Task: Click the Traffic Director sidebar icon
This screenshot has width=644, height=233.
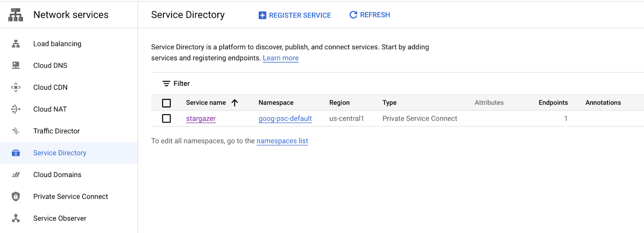Action: (x=16, y=131)
